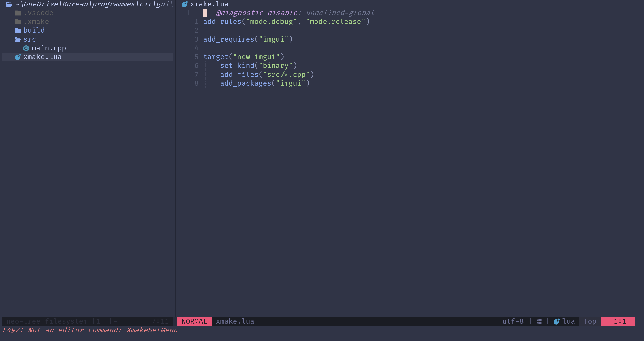This screenshot has height=341, width=644.
Task: Expand the .vscode folder
Action: 38,13
